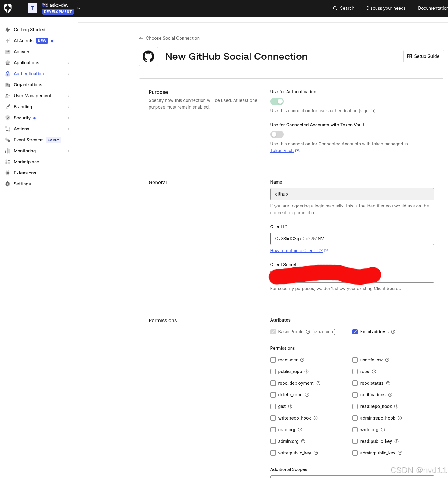448x478 pixels.
Task: Open Documentation from the header
Action: [433, 8]
